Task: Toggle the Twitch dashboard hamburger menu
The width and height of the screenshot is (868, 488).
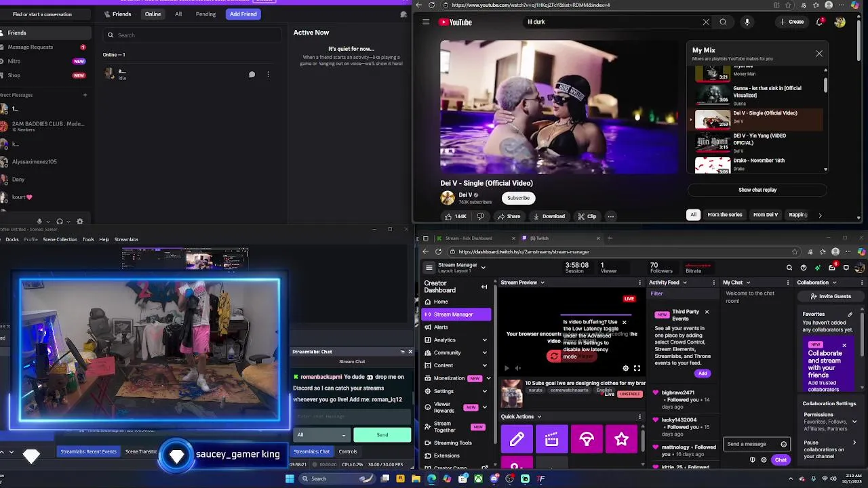Action: [429, 267]
